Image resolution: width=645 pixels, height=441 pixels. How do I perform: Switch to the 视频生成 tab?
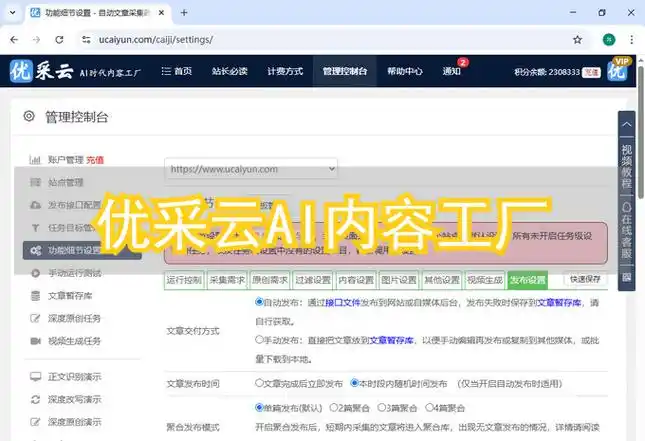coord(485,280)
